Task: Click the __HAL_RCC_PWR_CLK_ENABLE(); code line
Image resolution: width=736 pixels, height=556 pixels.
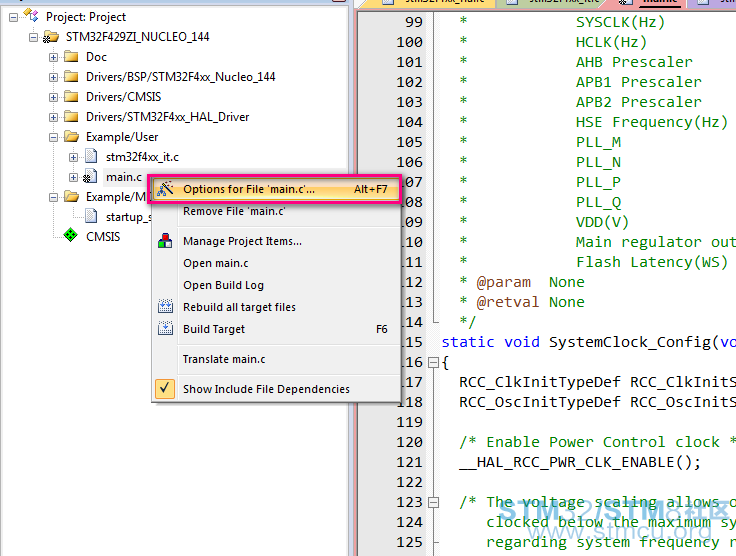Action: [x=580, y=463]
